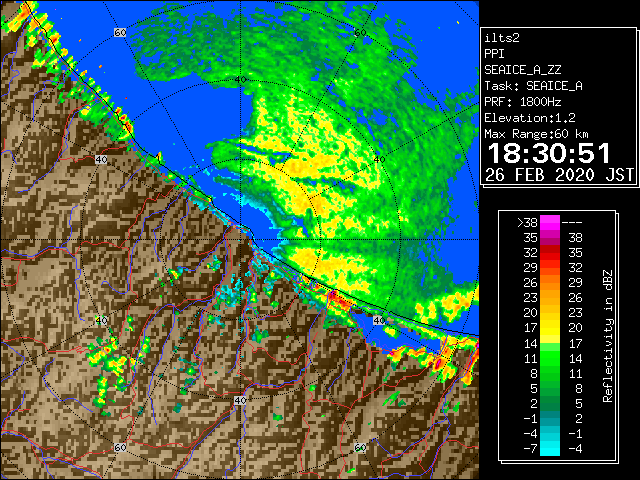Viewport: 640px width, 480px height.
Task: Select the '26 FEB 2020 JST' date
Action: pos(560,175)
